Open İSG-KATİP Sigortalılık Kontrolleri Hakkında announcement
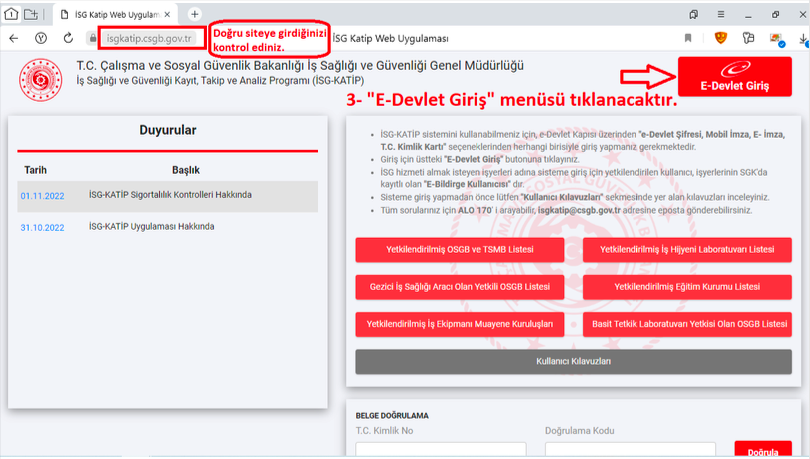Viewport: 810px width, 459px height. [x=170, y=195]
